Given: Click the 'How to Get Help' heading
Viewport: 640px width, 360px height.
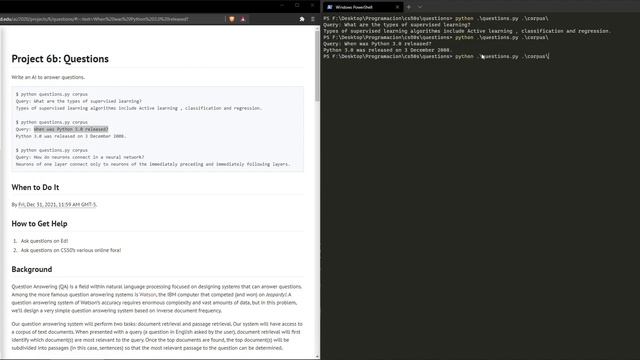Looking at the screenshot, I should point(39,224).
